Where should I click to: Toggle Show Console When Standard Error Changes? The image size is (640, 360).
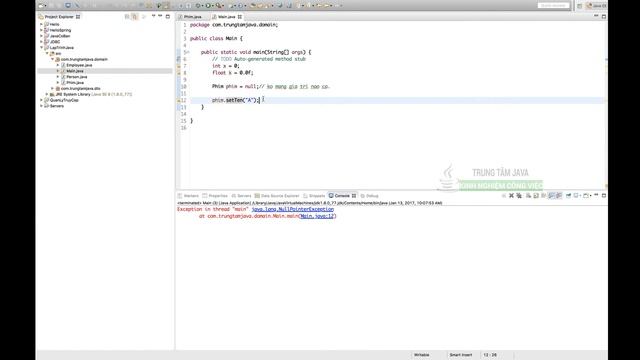point(559,196)
